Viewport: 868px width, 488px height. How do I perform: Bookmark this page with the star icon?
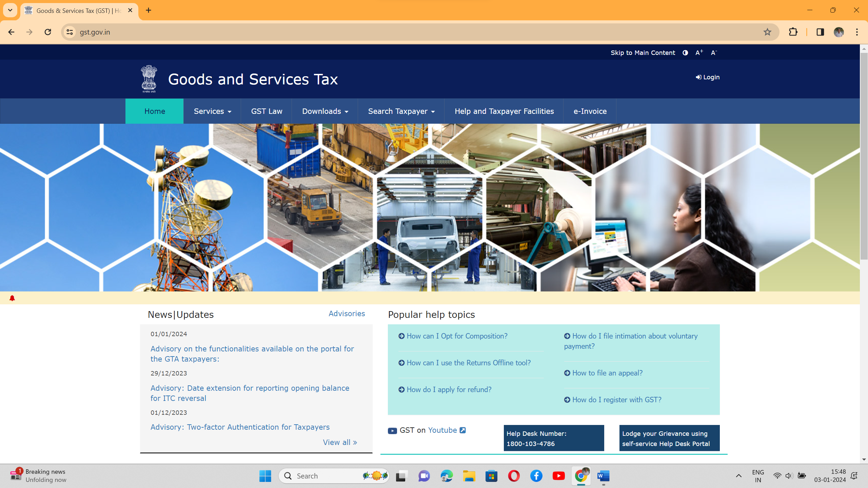coord(767,32)
